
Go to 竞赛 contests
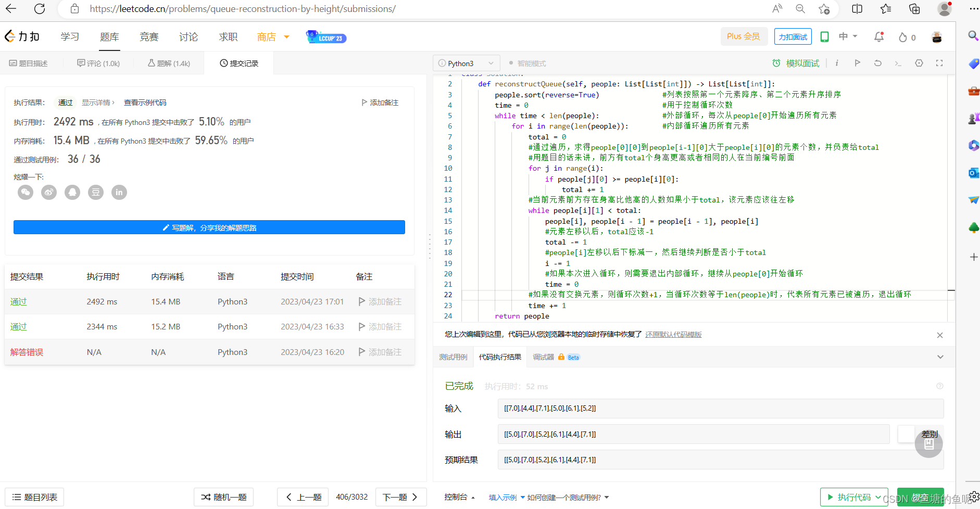[x=149, y=37]
